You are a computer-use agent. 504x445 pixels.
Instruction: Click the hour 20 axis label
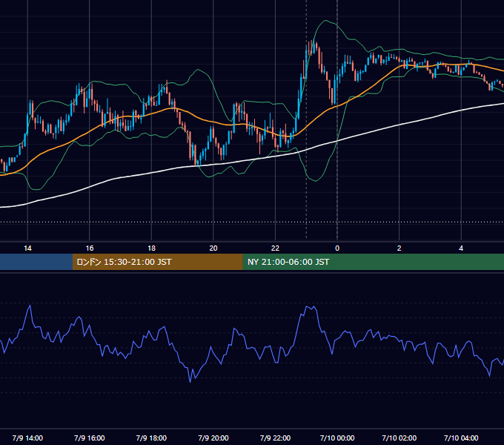pyautogui.click(x=213, y=248)
